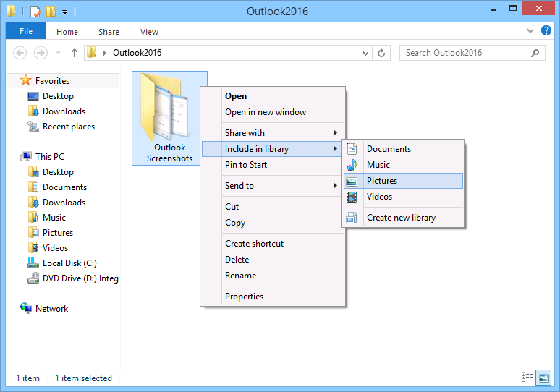Click the Network icon in sidebar
This screenshot has height=392, width=560.
coord(26,308)
